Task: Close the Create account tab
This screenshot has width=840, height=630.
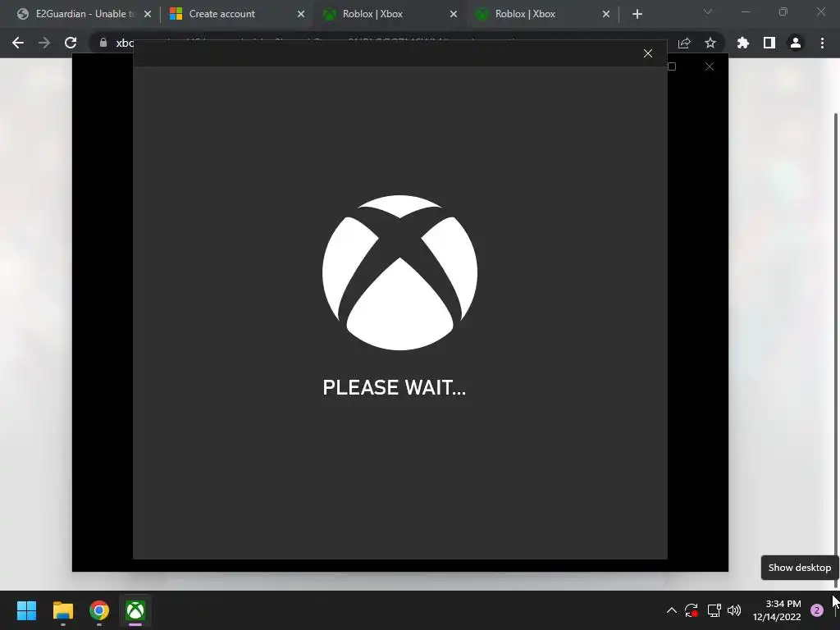Action: pos(301,14)
